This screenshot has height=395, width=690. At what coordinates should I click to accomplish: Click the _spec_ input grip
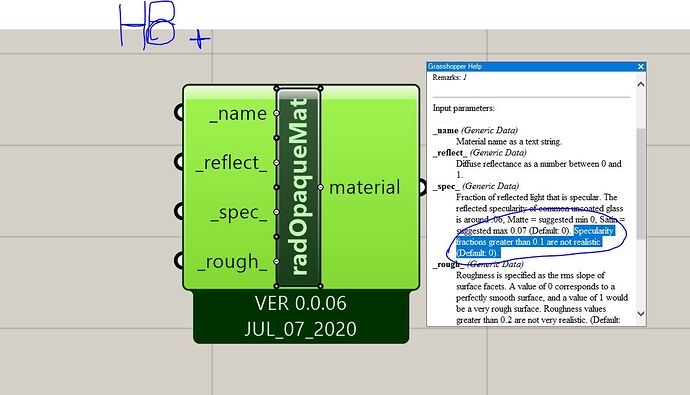[x=179, y=211]
